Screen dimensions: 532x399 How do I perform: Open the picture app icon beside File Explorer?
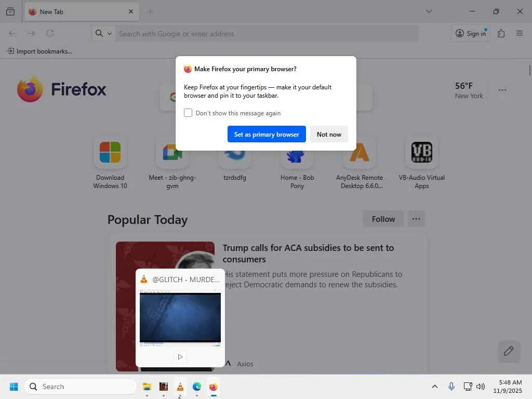[164, 387]
